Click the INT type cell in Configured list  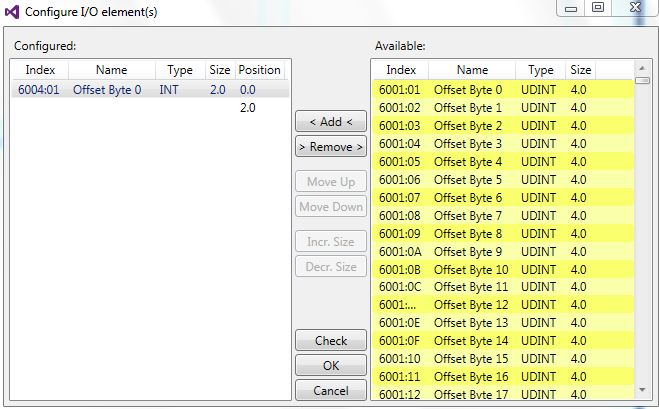coord(169,90)
